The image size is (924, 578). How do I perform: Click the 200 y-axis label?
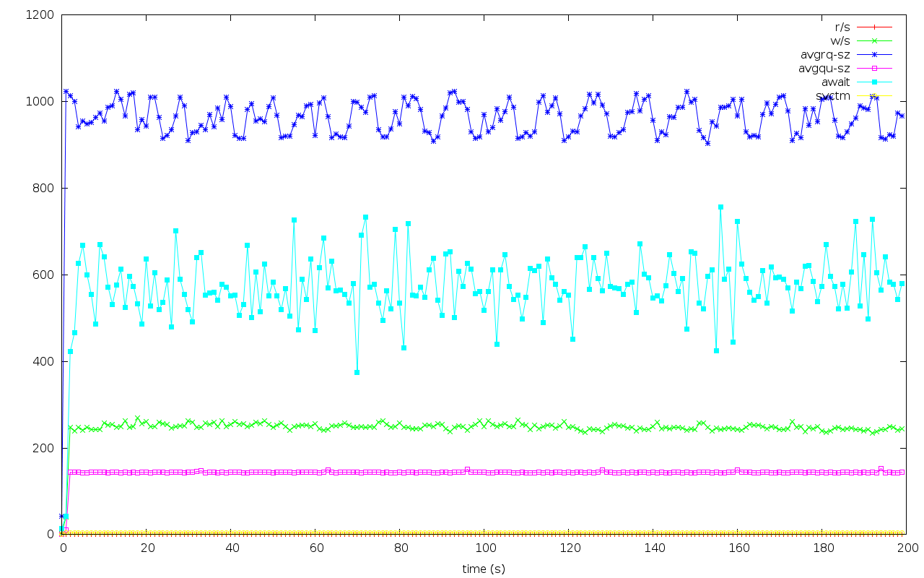(x=45, y=448)
